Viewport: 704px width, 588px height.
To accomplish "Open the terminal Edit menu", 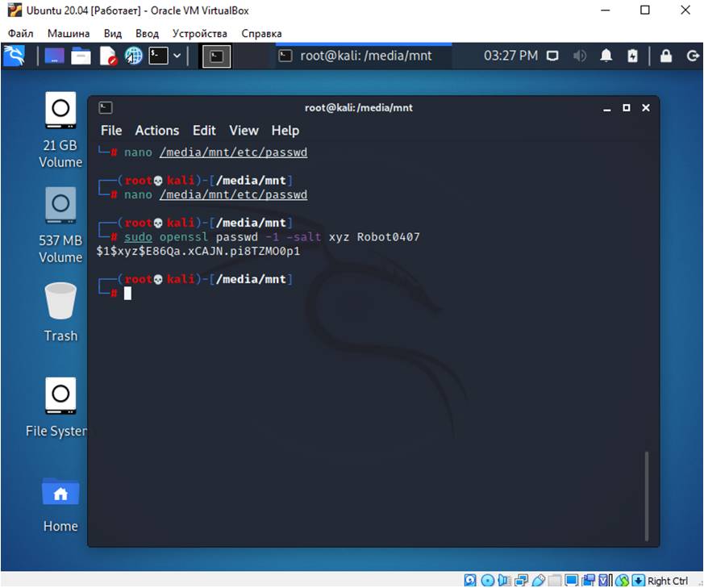I will click(x=204, y=131).
